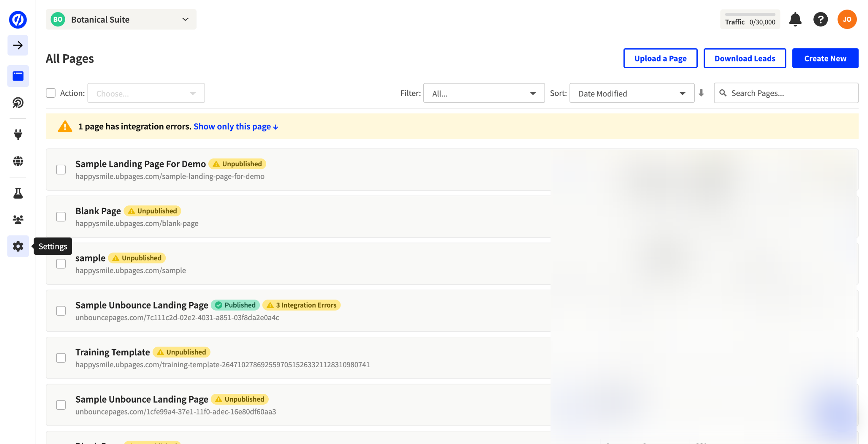The width and height of the screenshot is (868, 444).
Task: Click the integration errors warning triangle icon
Action: point(65,126)
